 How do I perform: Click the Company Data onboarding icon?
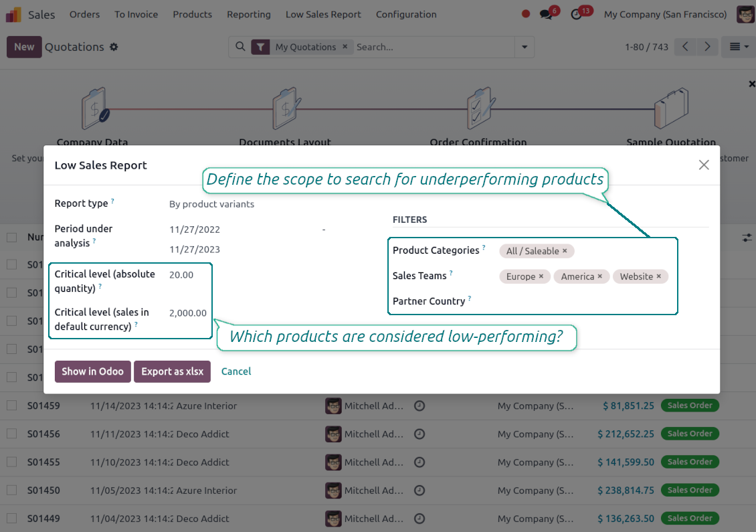(x=95, y=108)
